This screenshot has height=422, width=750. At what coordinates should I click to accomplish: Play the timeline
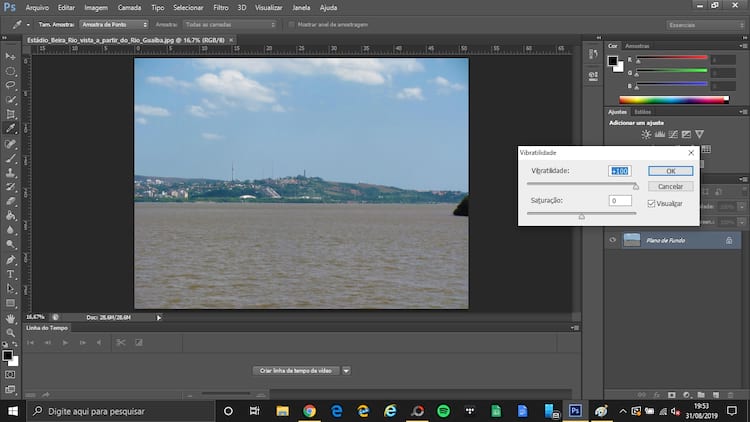click(x=65, y=343)
